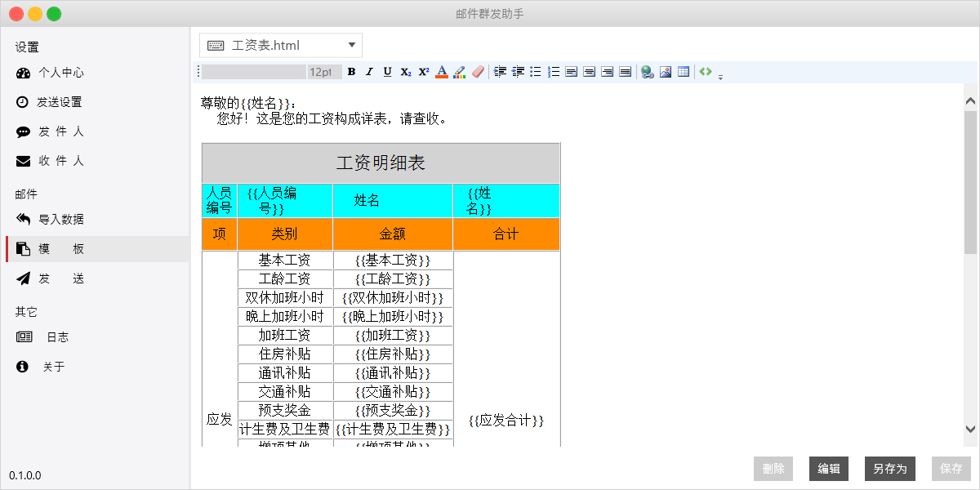The height and width of the screenshot is (490, 980).
Task: Click the {{预支奖金}} placeholder
Action: tap(393, 411)
